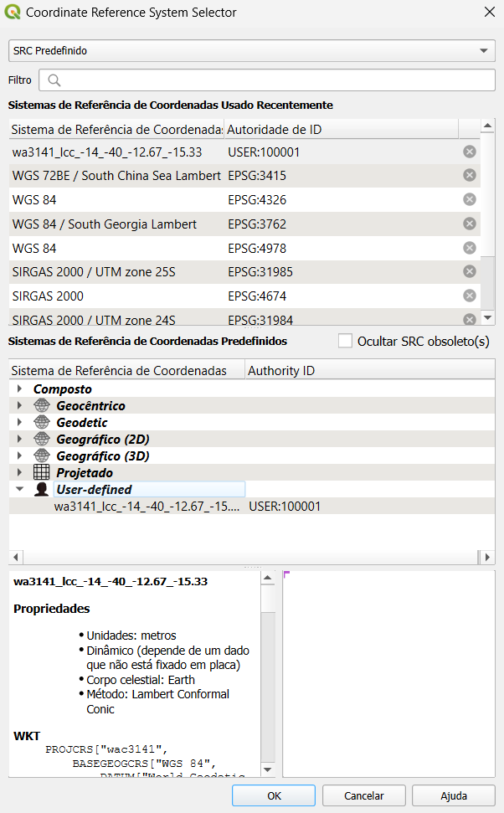Screen dimensions: 504x813
Task: Open the SRC Predefinido dropdown
Action: click(x=252, y=51)
